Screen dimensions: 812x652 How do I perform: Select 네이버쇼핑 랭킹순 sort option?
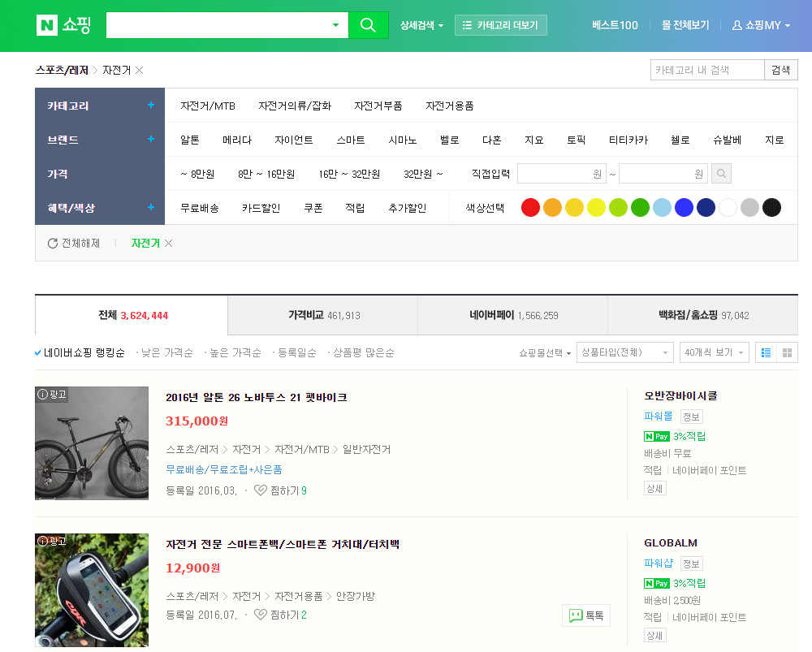84,352
